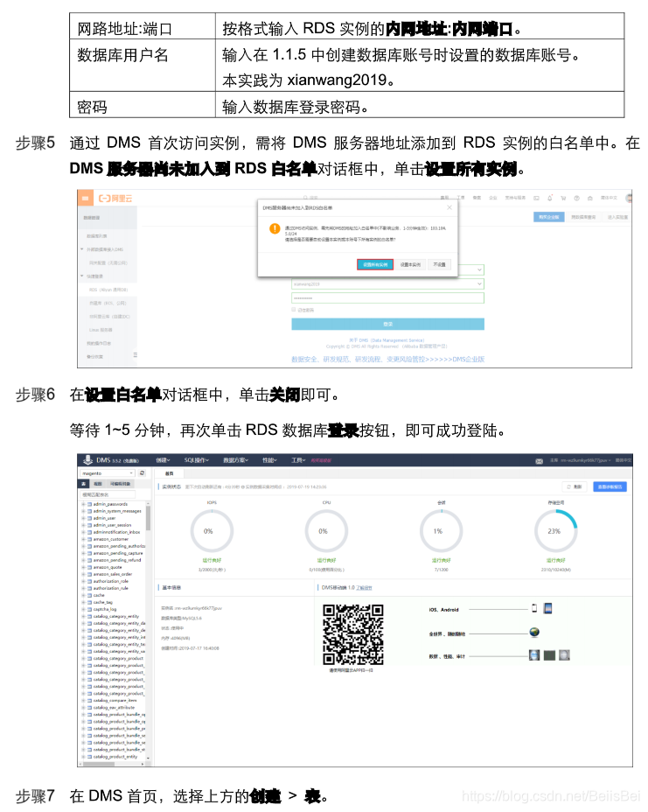648x812 pixels.
Task: Click the blue 购买企业版 button top right
Action: tap(548, 217)
